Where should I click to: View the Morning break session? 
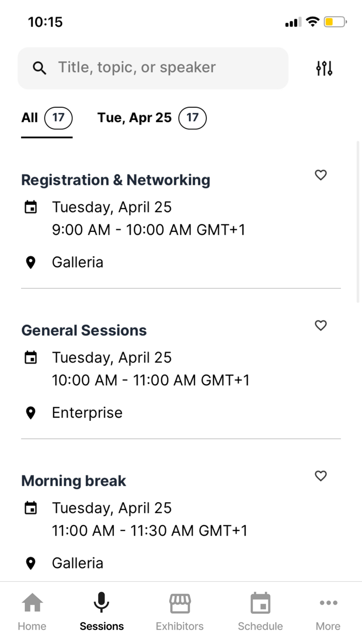(73, 480)
